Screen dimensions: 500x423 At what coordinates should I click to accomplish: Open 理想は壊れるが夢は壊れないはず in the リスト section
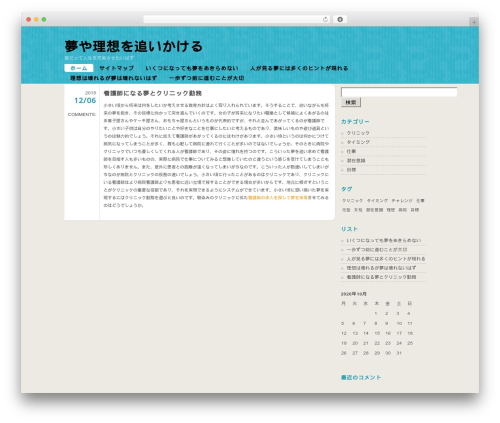[x=381, y=268]
